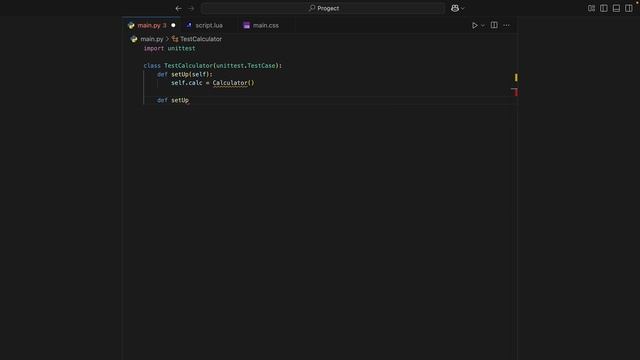Click the red error marker in scrollbar
Viewport: 640px width, 360px height.
[515, 92]
